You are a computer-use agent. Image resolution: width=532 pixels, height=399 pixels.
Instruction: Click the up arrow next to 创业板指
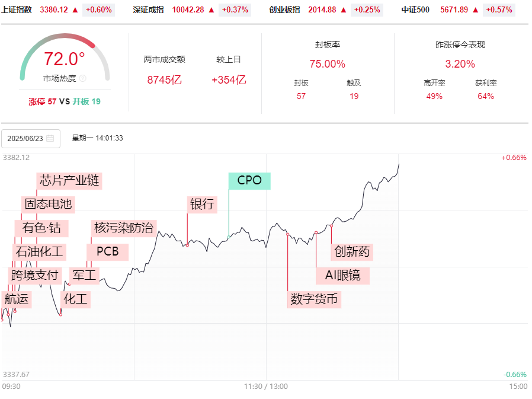344,9
